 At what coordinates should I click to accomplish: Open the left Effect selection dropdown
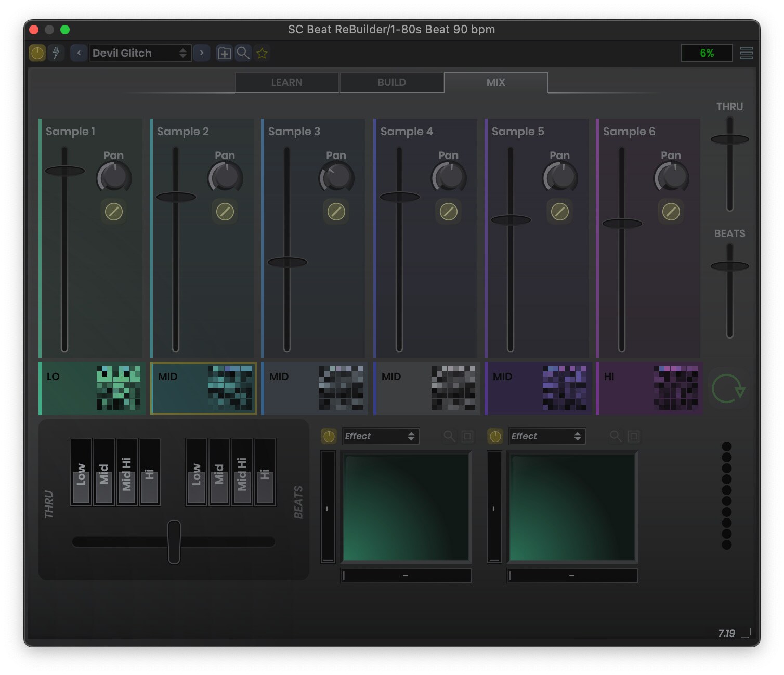[381, 436]
